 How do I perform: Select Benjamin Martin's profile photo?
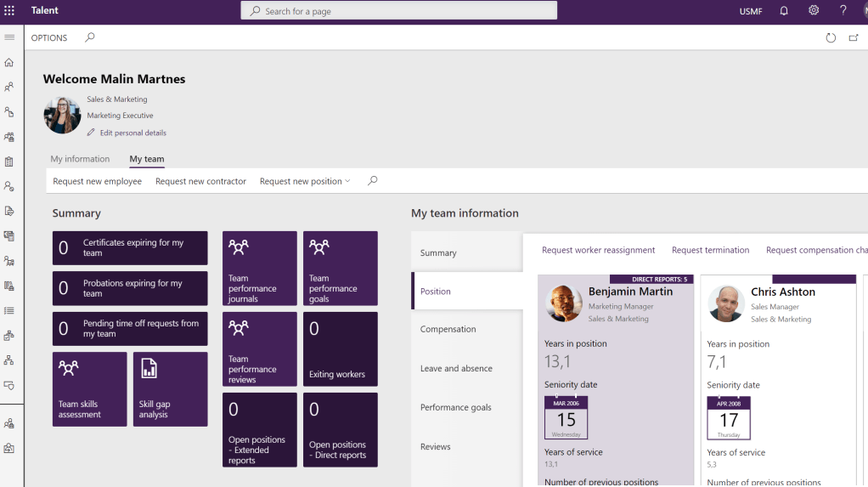point(564,303)
